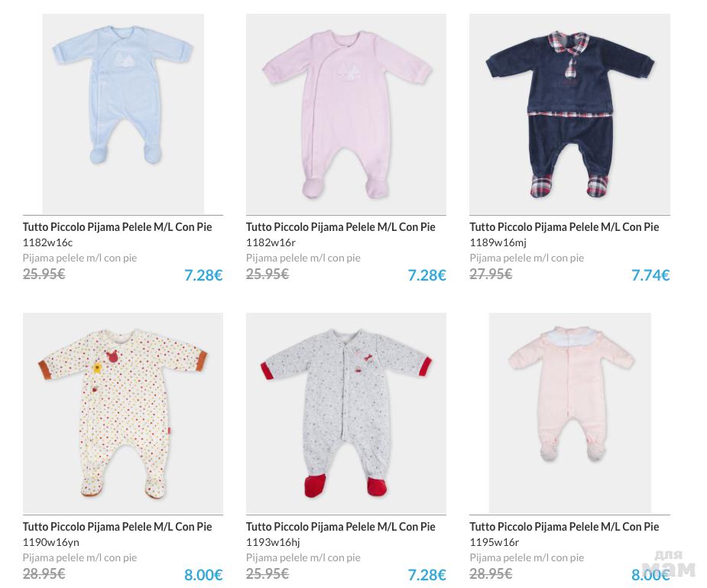Click the title above code 1182w16r
This screenshot has width=707, height=588.
pos(340,227)
